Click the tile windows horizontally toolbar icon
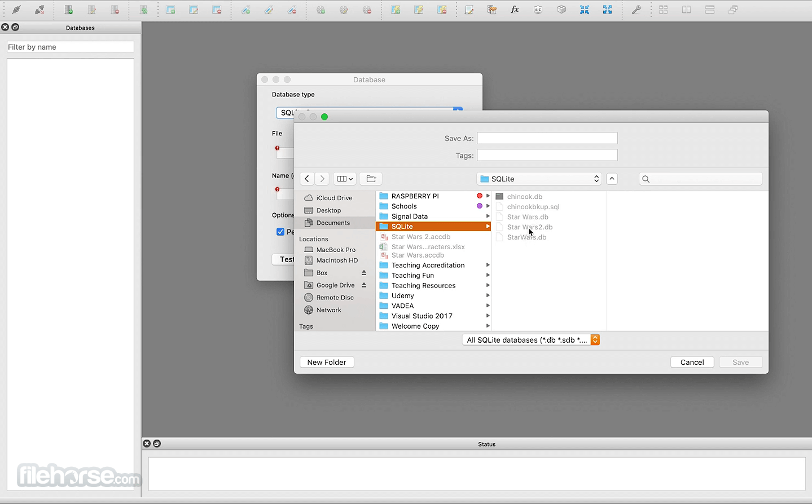The width and height of the screenshot is (812, 504). (x=710, y=10)
